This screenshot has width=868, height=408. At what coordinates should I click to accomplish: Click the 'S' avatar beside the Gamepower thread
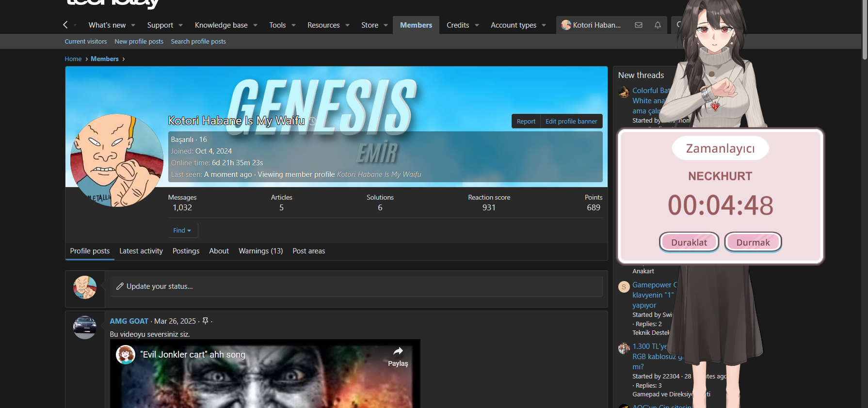pyautogui.click(x=624, y=287)
